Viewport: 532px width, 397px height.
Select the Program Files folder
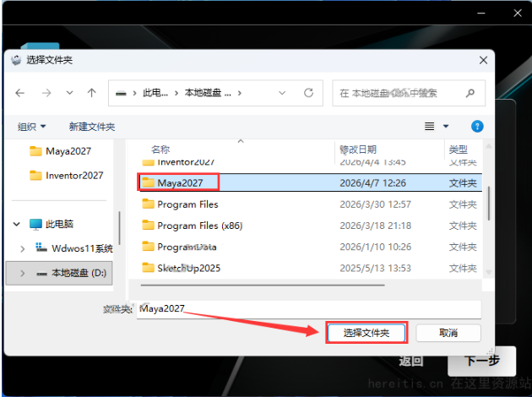tap(311, 204)
